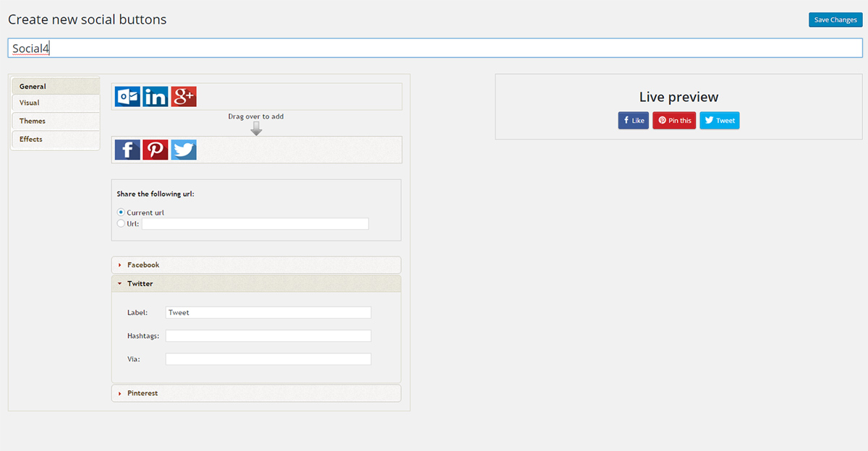Click the Pinterest icon in added buttons

click(156, 150)
